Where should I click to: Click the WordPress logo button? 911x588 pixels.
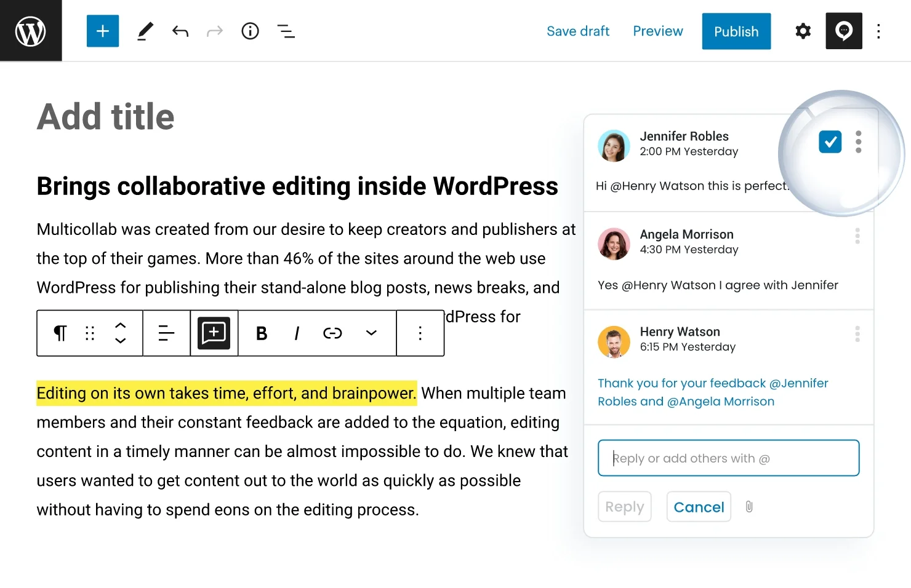coord(31,31)
